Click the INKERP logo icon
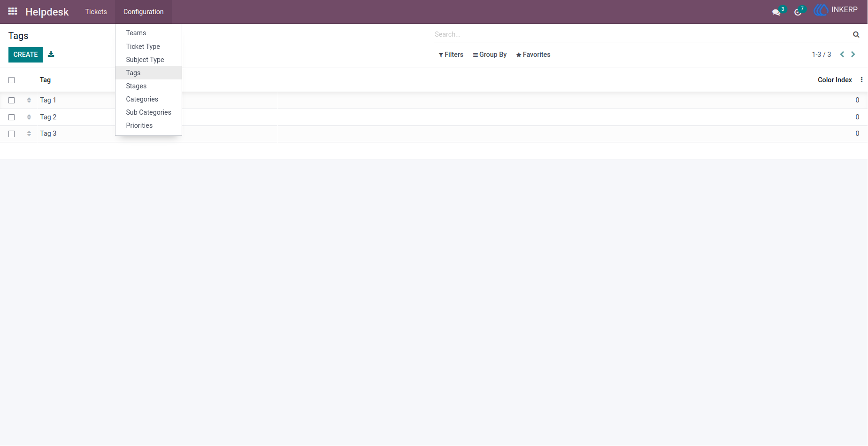This screenshot has height=446, width=868. (x=821, y=10)
